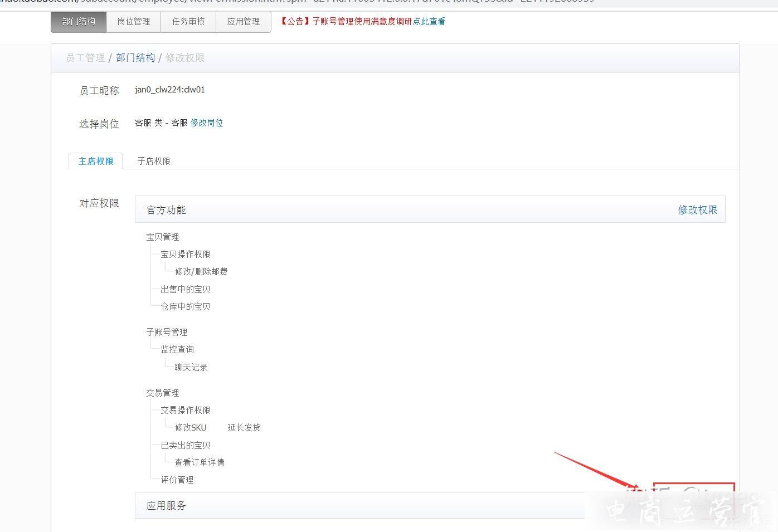Click the 部门结构 breadcrumb link
778x532 pixels.
click(x=135, y=58)
